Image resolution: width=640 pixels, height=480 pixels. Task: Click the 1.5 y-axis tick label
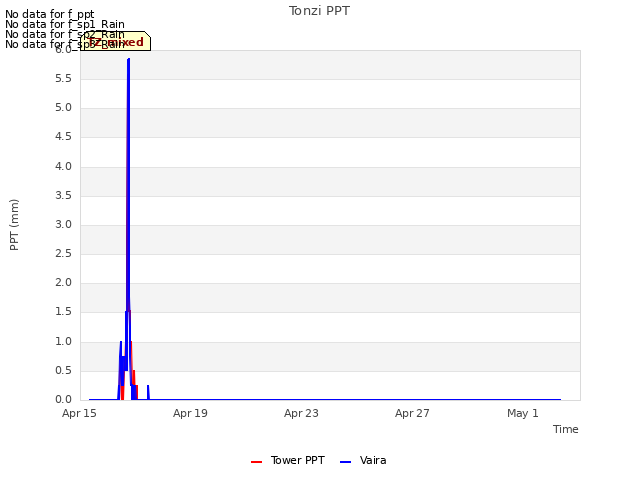(x=63, y=312)
